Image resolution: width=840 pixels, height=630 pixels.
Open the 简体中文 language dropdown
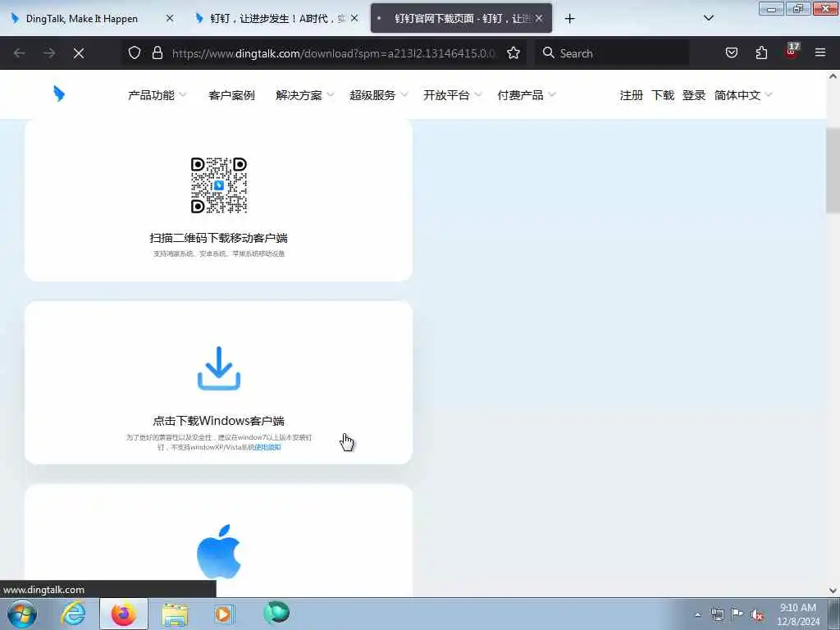click(x=743, y=95)
